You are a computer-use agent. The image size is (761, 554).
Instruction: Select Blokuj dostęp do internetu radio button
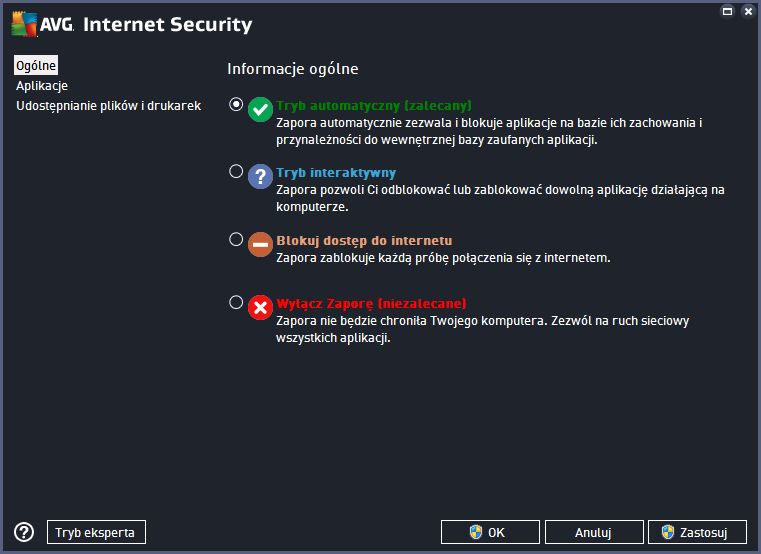tap(236, 239)
